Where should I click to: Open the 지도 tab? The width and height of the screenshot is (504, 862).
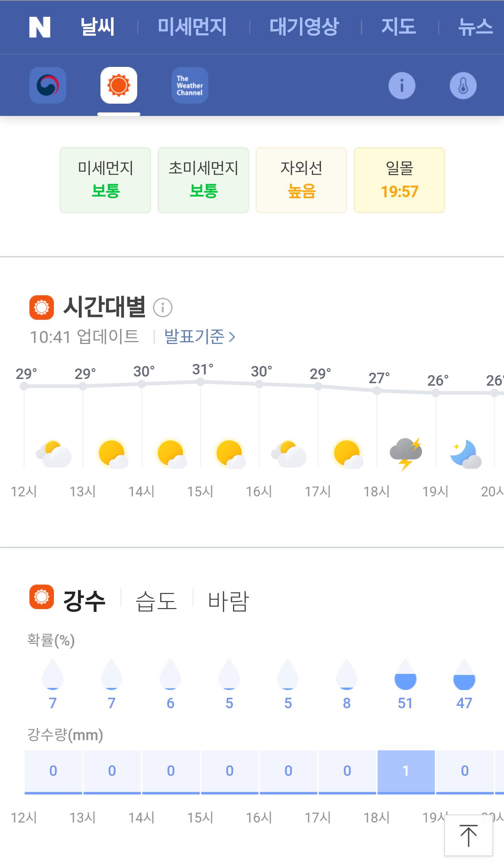pos(398,27)
